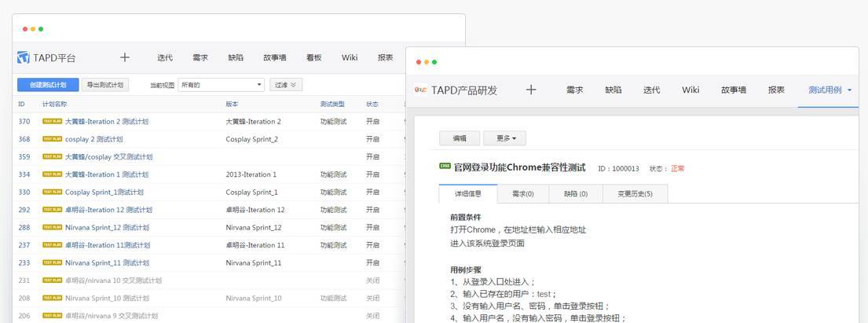This screenshot has width=868, height=323.
Task: Click the TAPD产品研发 project logo icon
Action: click(420, 90)
